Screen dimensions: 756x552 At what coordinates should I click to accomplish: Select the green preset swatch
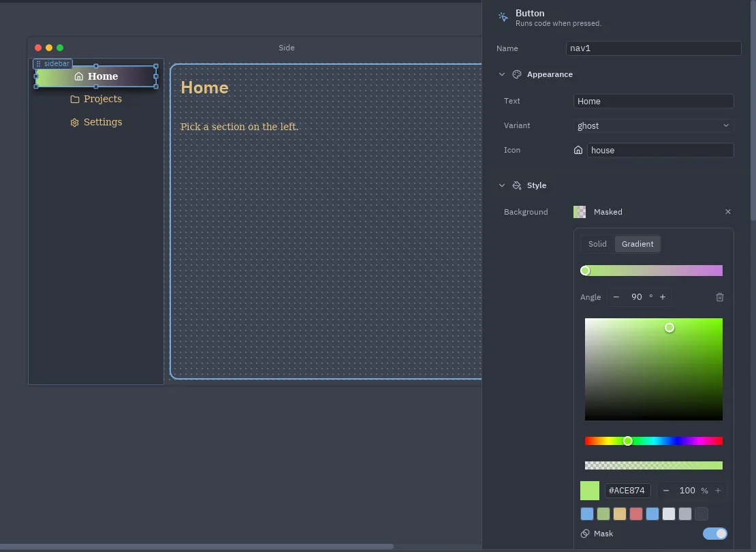[603, 514]
